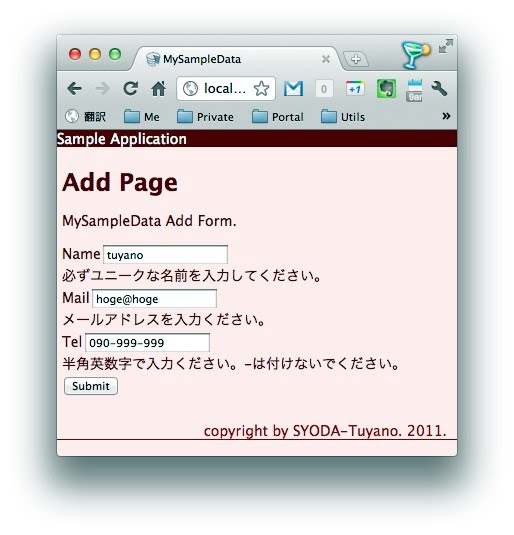The image size is (514, 535).
Task: Click the address bar showing local…
Action: 225,89
